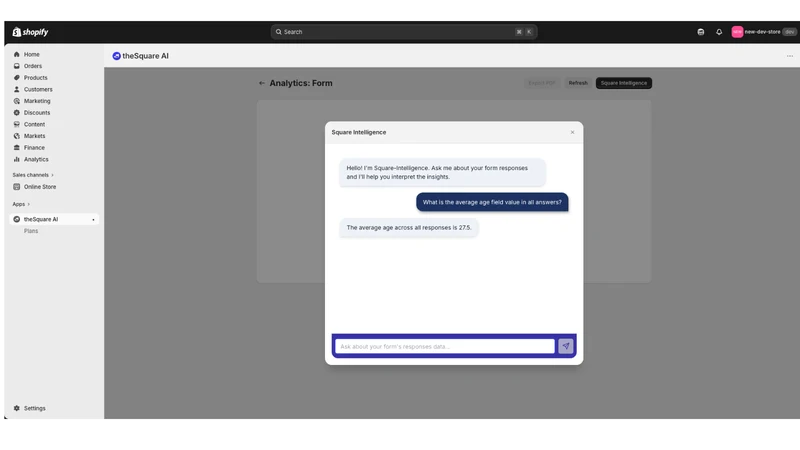
Task: Open Discounts in sidebar
Action: 37,113
